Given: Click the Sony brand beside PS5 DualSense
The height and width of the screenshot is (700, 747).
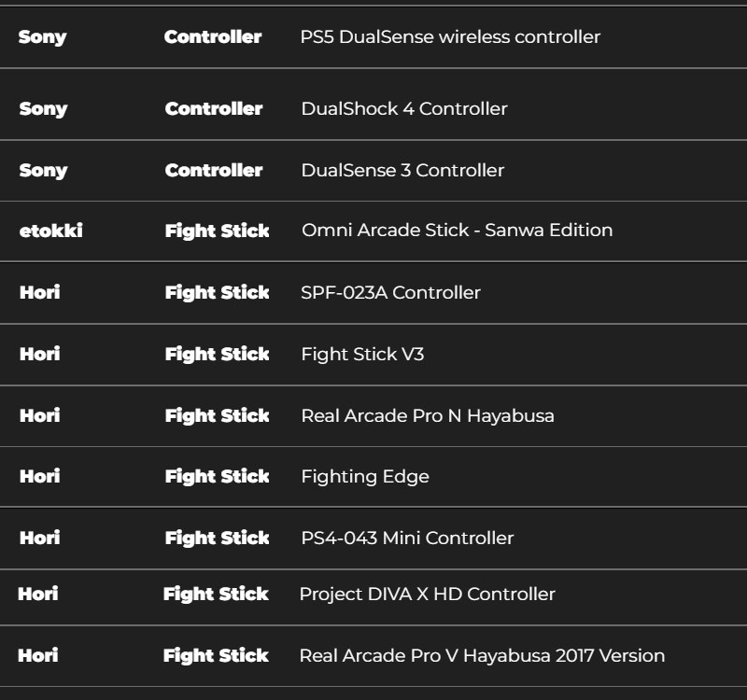Looking at the screenshot, I should coord(43,37).
